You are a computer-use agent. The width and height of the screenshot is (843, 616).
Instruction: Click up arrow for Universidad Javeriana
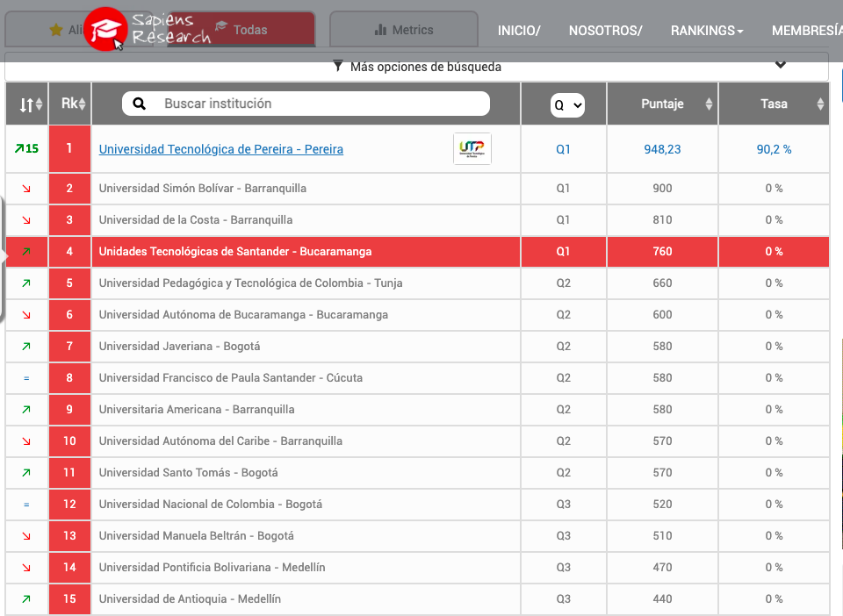click(x=26, y=347)
